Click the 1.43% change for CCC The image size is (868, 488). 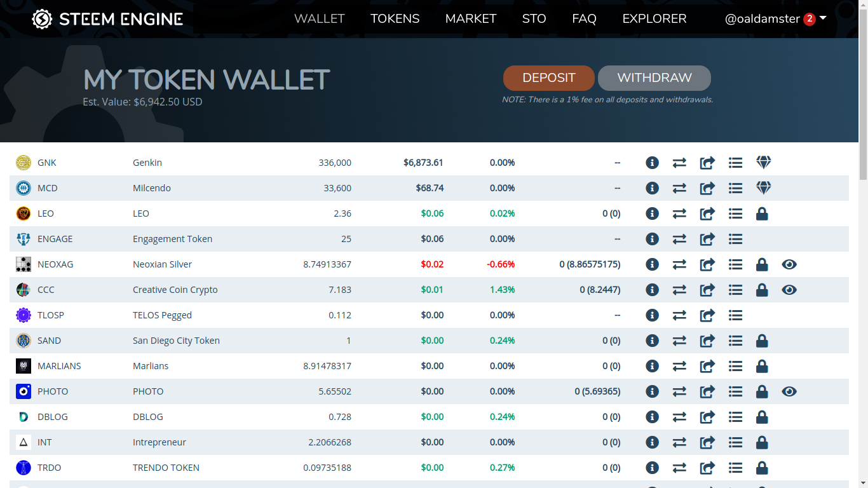point(503,290)
